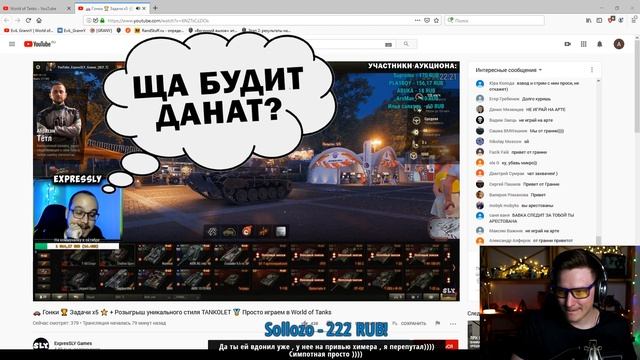Viewport: 640px width, 360px height.
Task: Advance the tank carousel right arrow in the video
Action: coord(454,268)
